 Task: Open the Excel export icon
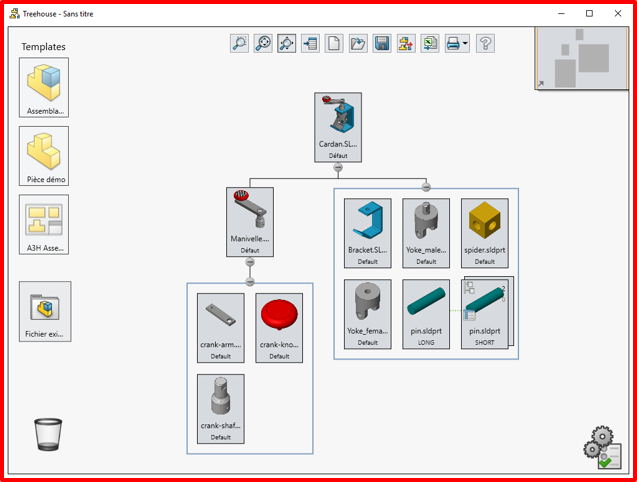click(x=430, y=43)
